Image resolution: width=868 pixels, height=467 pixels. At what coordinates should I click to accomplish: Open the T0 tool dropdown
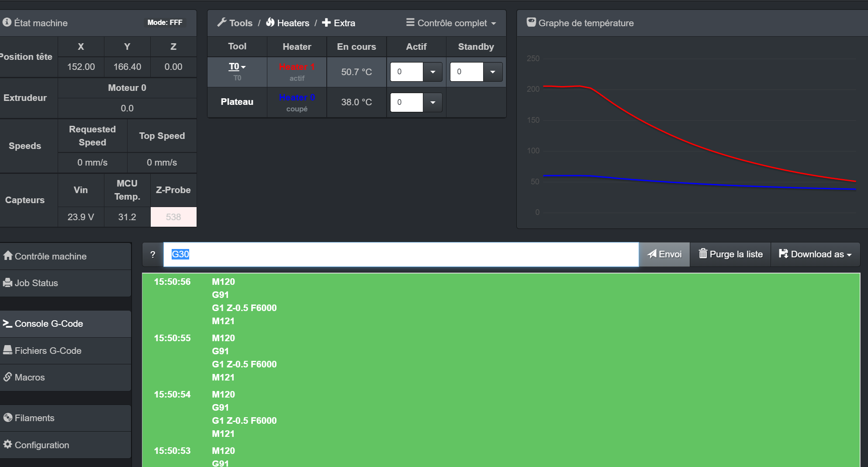point(237,66)
